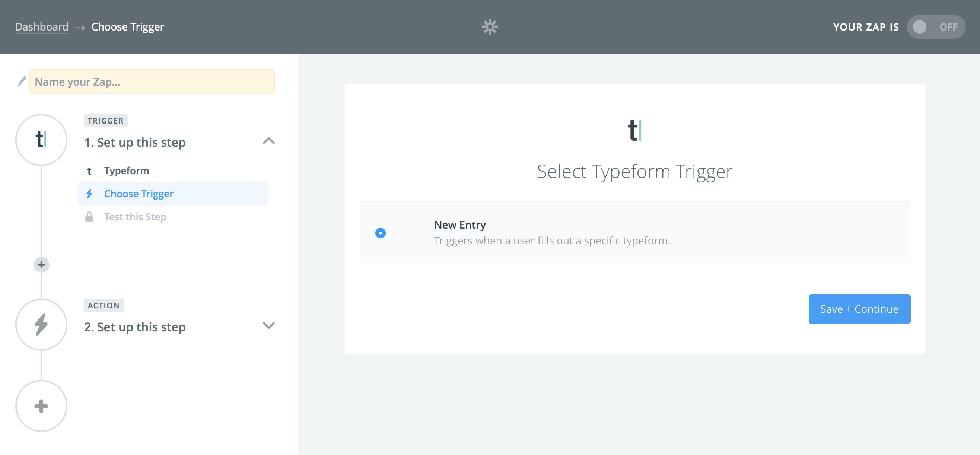This screenshot has width=980, height=455.
Task: Click small plus between trigger and action
Action: pyautogui.click(x=41, y=265)
